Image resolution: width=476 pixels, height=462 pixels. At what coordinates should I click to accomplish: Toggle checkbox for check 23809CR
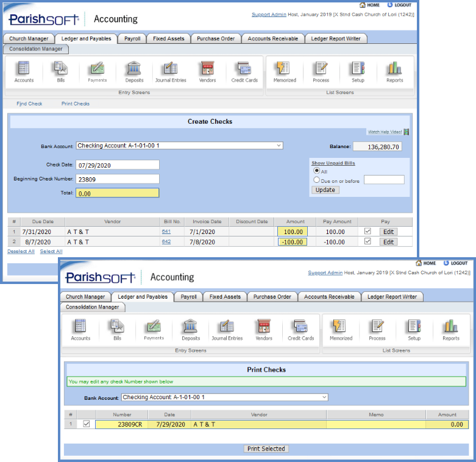87,424
